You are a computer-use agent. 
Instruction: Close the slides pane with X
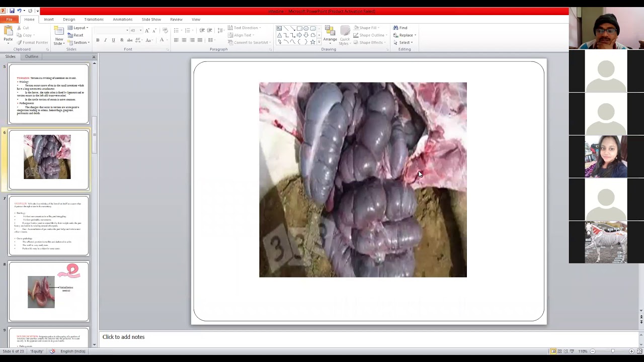click(x=94, y=57)
